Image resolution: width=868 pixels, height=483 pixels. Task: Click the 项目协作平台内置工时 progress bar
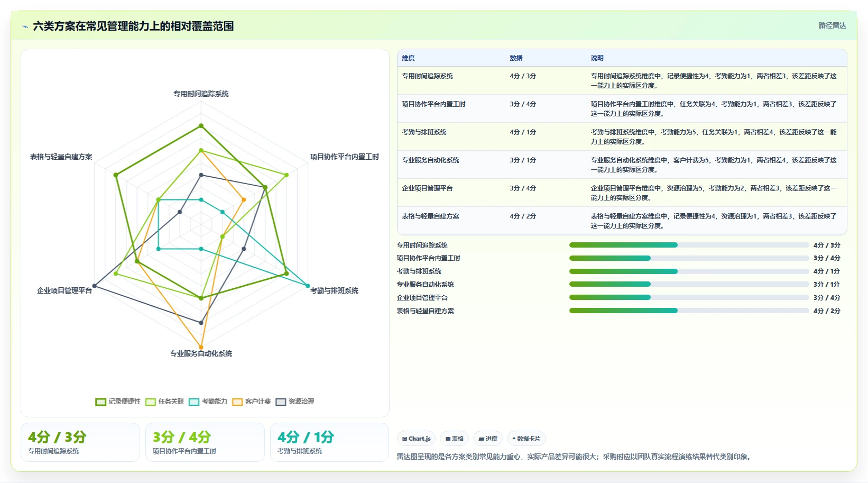pyautogui.click(x=689, y=258)
